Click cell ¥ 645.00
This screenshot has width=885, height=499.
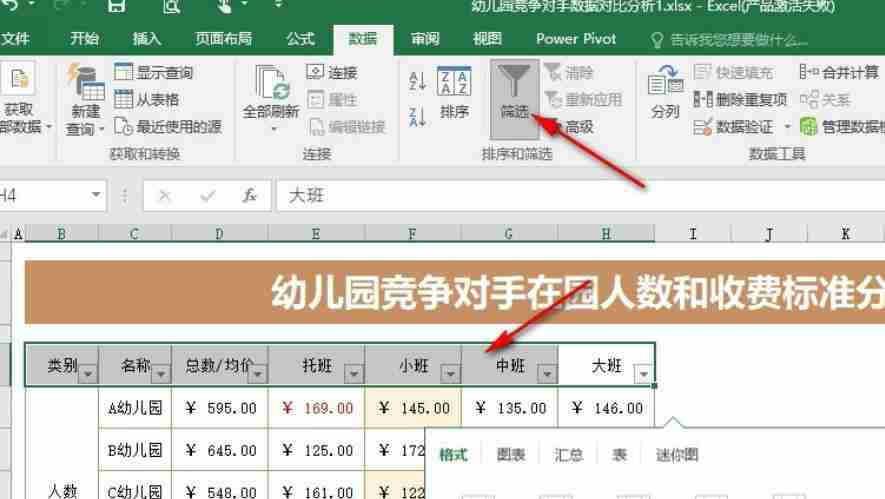click(x=220, y=450)
